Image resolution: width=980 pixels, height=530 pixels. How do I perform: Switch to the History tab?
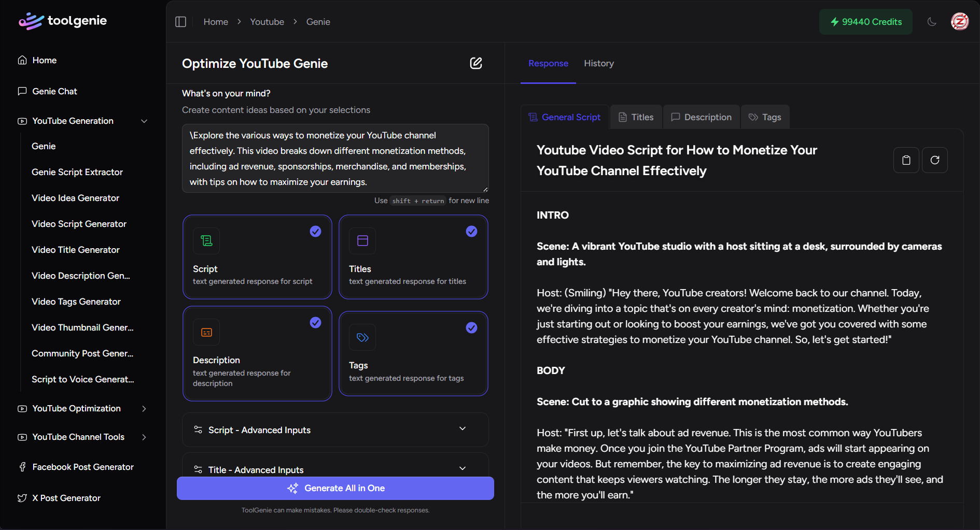(x=598, y=63)
